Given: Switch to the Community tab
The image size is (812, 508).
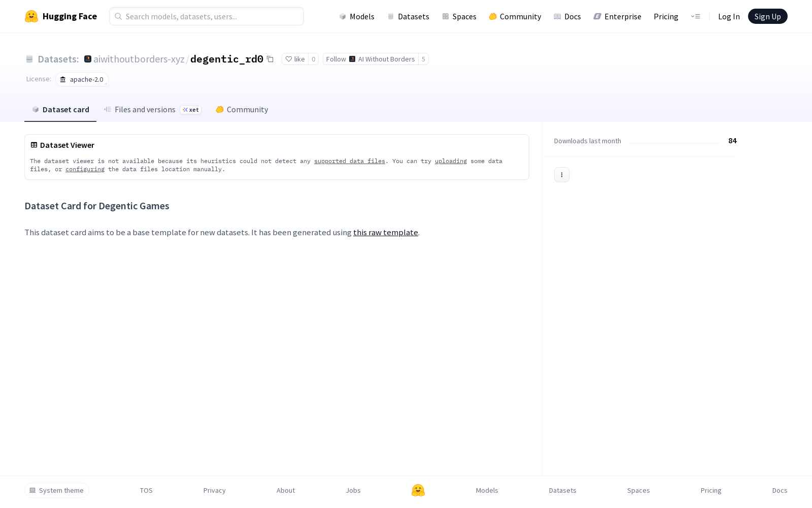Looking at the screenshot, I should (242, 110).
